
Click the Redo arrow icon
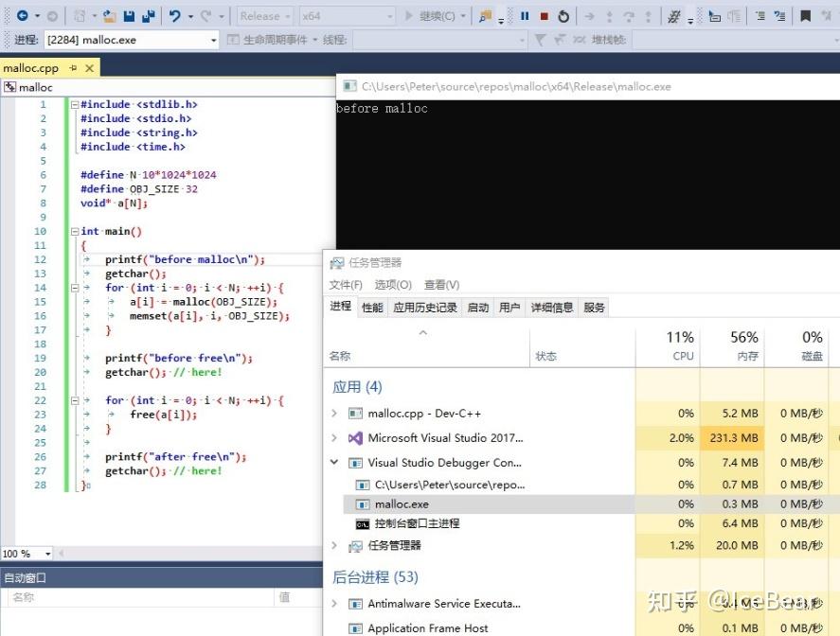[x=206, y=16]
